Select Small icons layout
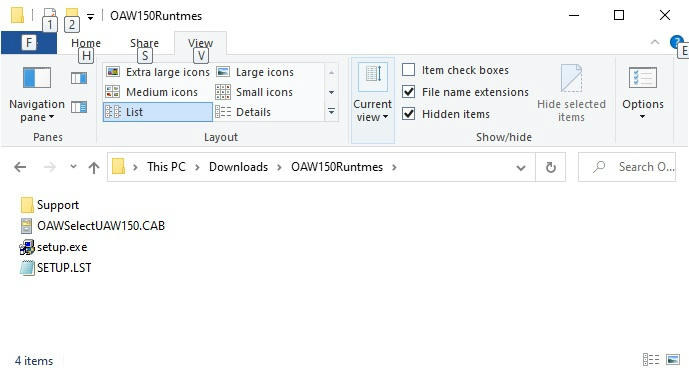 point(256,92)
